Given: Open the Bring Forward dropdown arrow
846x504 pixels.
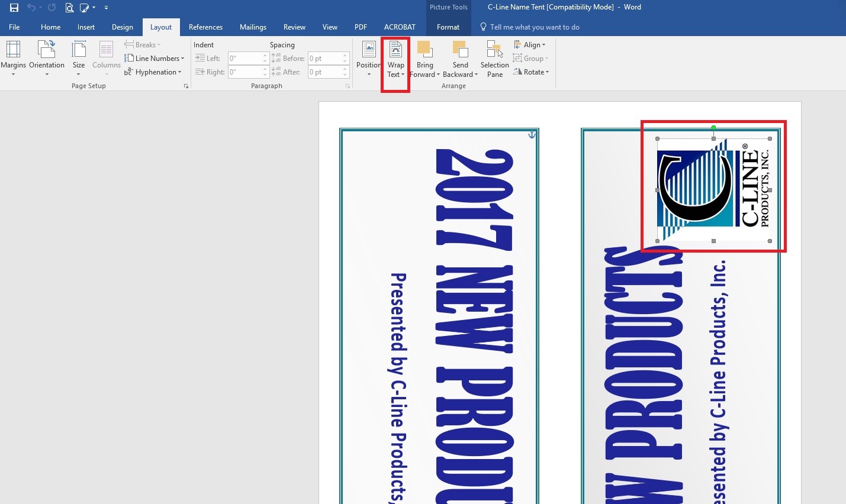Looking at the screenshot, I should [438, 75].
